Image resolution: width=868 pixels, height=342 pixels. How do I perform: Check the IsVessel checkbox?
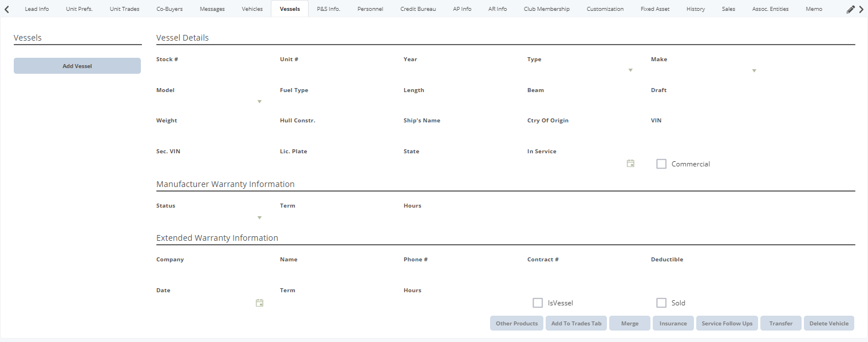click(x=538, y=303)
